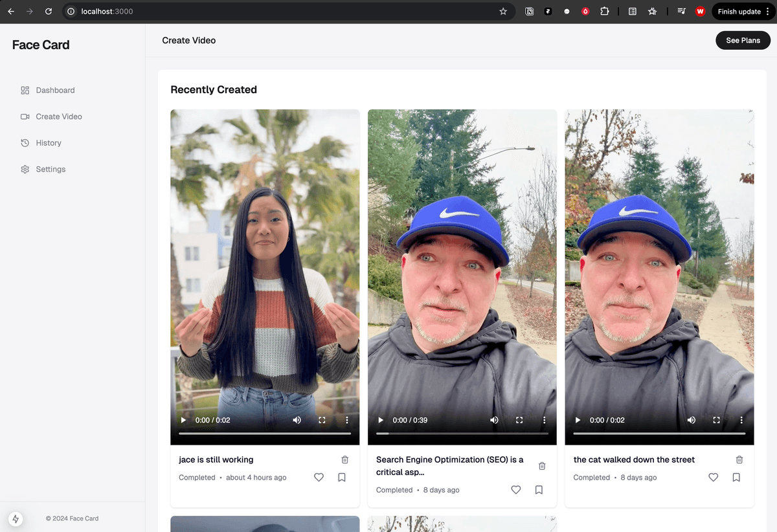Screen dimensions: 777x532
Task: Like the 'jace is still working' video
Action: pyautogui.click(x=319, y=477)
